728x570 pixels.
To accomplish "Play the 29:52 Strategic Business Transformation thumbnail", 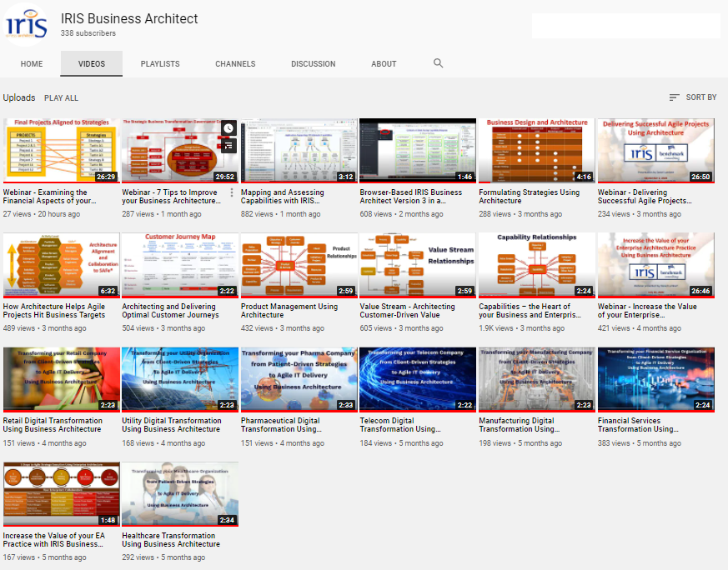I will [180, 150].
